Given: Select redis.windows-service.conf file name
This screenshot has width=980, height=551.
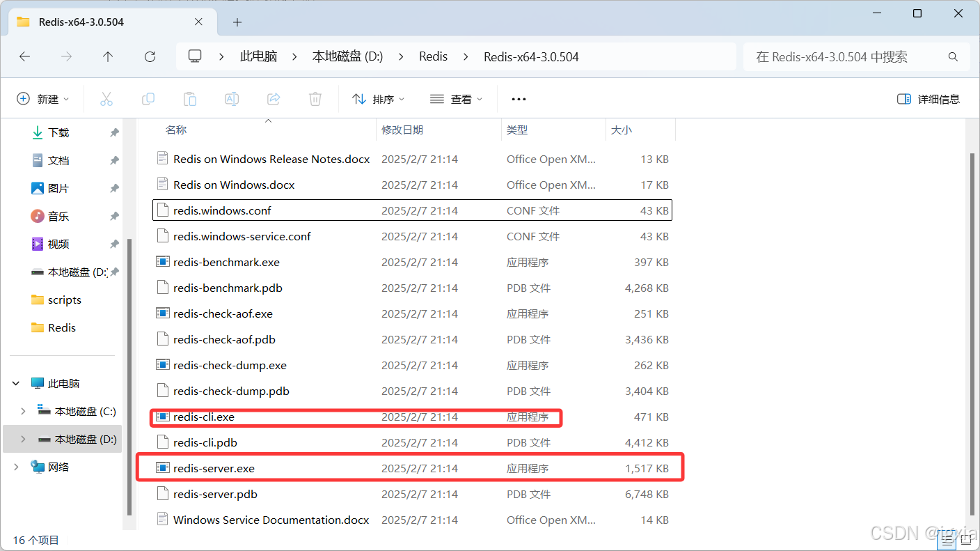Looking at the screenshot, I should click(242, 236).
